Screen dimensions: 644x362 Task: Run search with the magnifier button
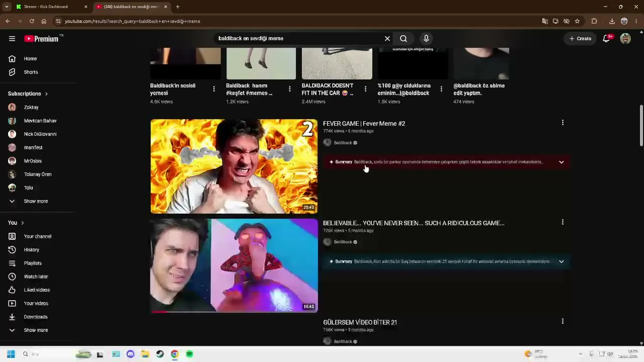tap(404, 39)
